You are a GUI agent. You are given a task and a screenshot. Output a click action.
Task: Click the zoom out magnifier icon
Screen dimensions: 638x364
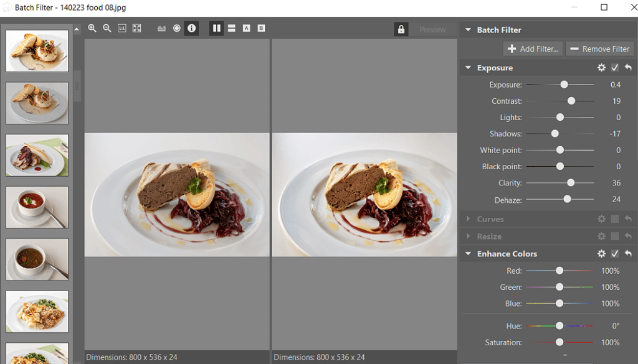107,29
